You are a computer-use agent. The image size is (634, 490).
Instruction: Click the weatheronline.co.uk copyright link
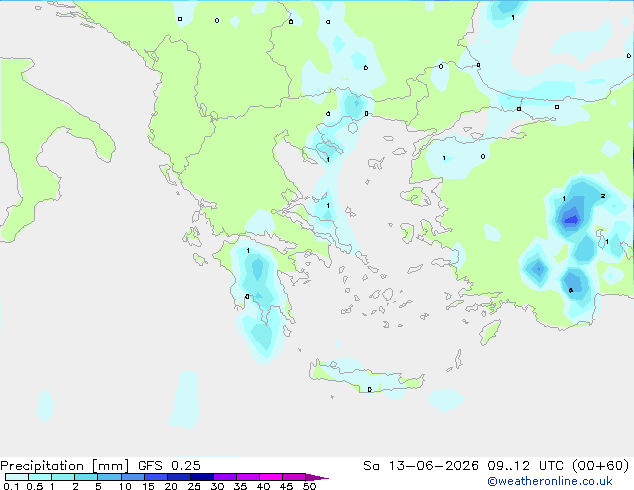point(550,481)
